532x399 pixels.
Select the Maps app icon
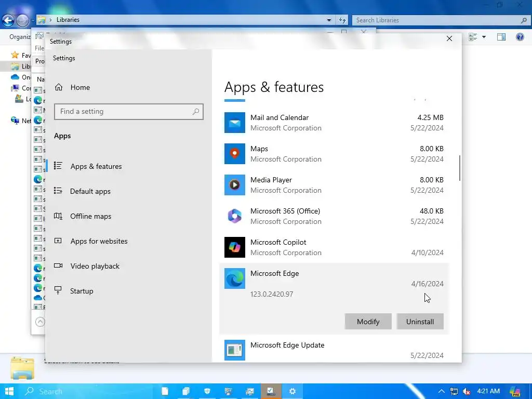tap(234, 154)
